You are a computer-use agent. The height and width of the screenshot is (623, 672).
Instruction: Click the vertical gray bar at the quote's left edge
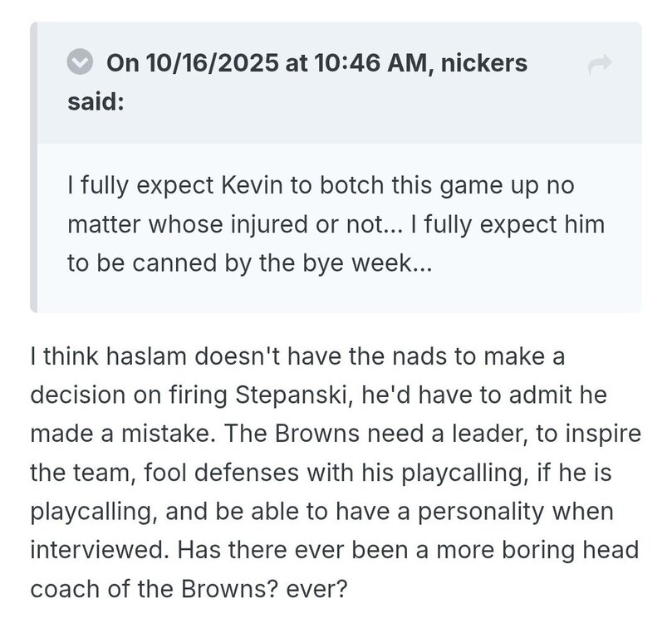33,167
